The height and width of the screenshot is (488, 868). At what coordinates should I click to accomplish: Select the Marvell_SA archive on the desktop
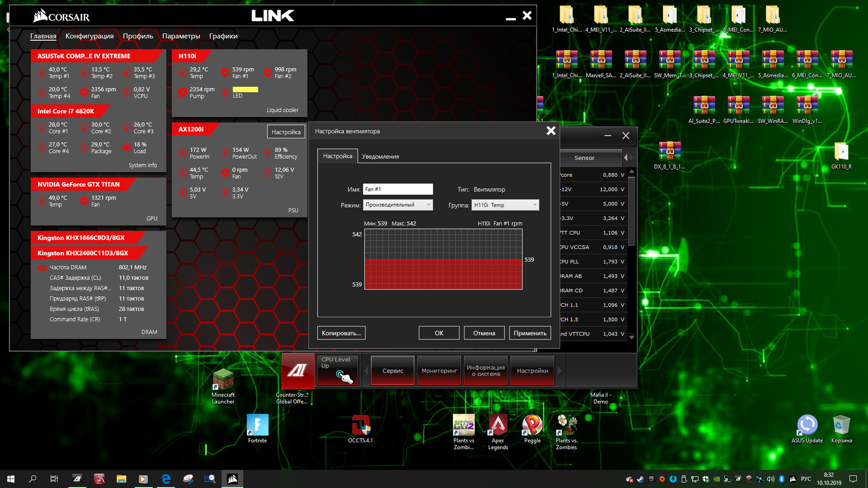601,64
